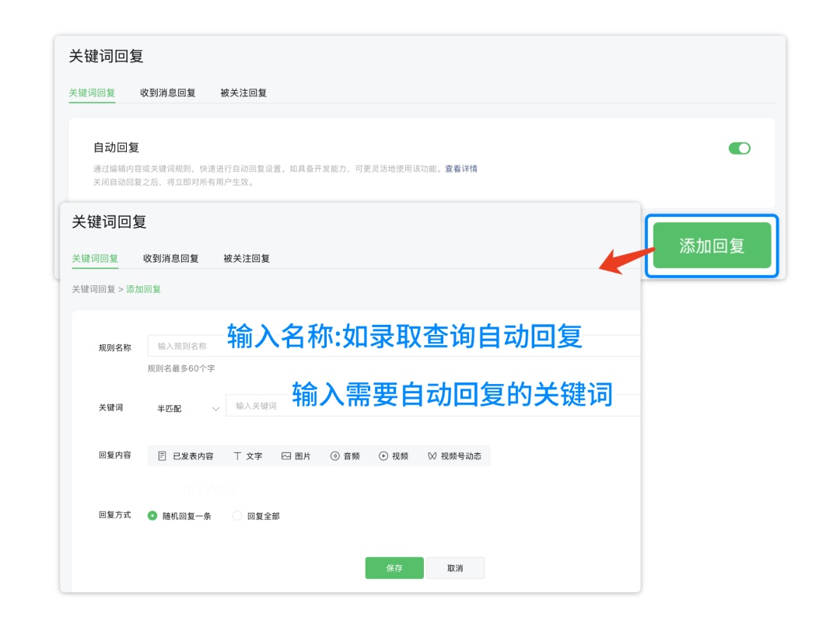Select 被关注回复 tab in the front panel
This screenshot has width=840, height=628.
[247, 258]
